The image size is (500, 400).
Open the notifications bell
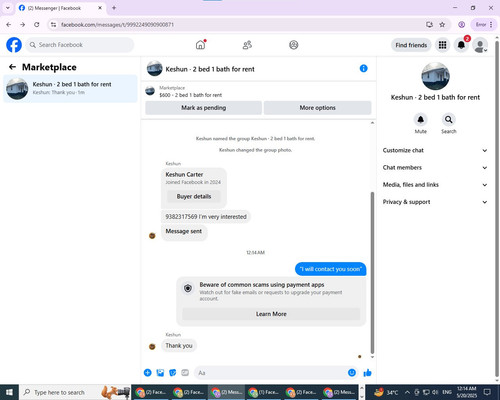click(461, 45)
